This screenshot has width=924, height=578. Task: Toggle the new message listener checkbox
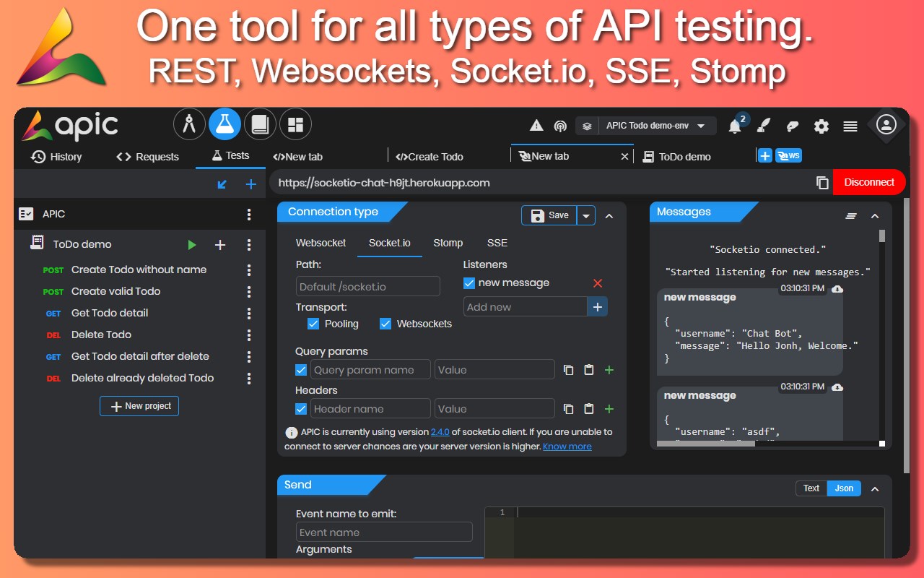click(x=469, y=283)
